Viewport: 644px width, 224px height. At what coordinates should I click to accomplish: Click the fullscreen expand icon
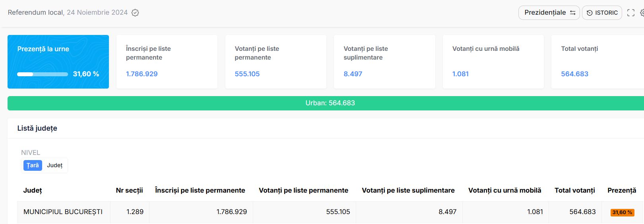click(x=630, y=13)
